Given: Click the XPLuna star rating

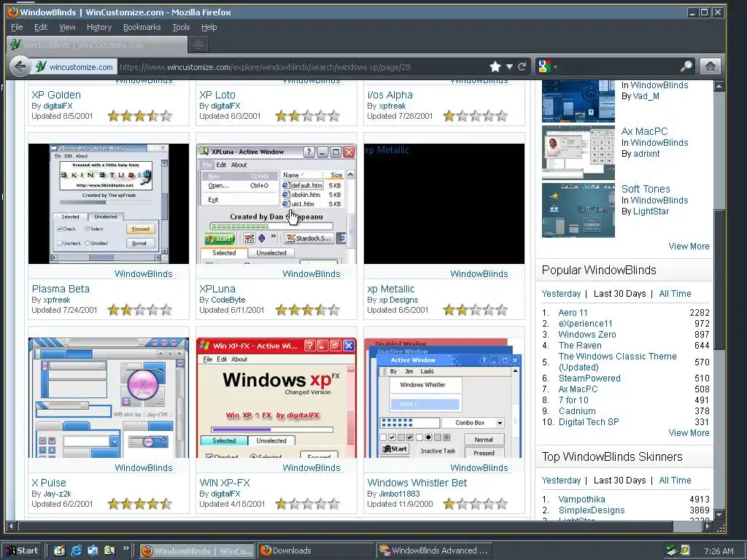Looking at the screenshot, I should 308,311.
